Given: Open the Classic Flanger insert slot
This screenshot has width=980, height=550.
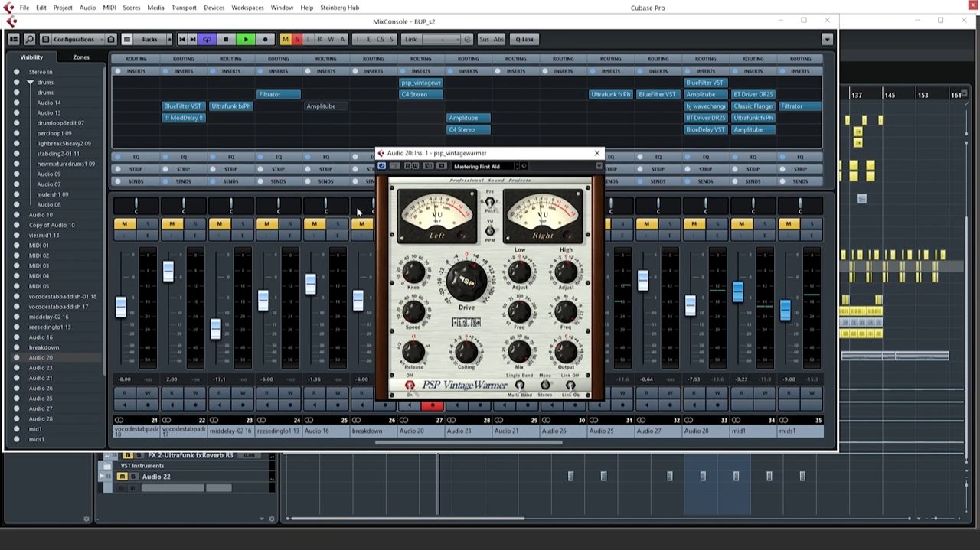Looking at the screenshot, I should tap(753, 106).
